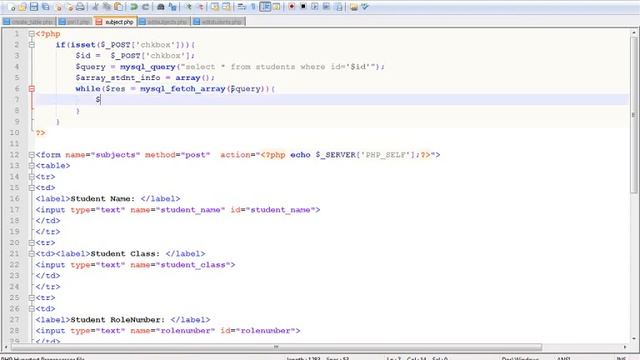Viewport: 640px width, 360px height.
Task: Redo the edit with the Redo arrow
Action: pos(145,7)
